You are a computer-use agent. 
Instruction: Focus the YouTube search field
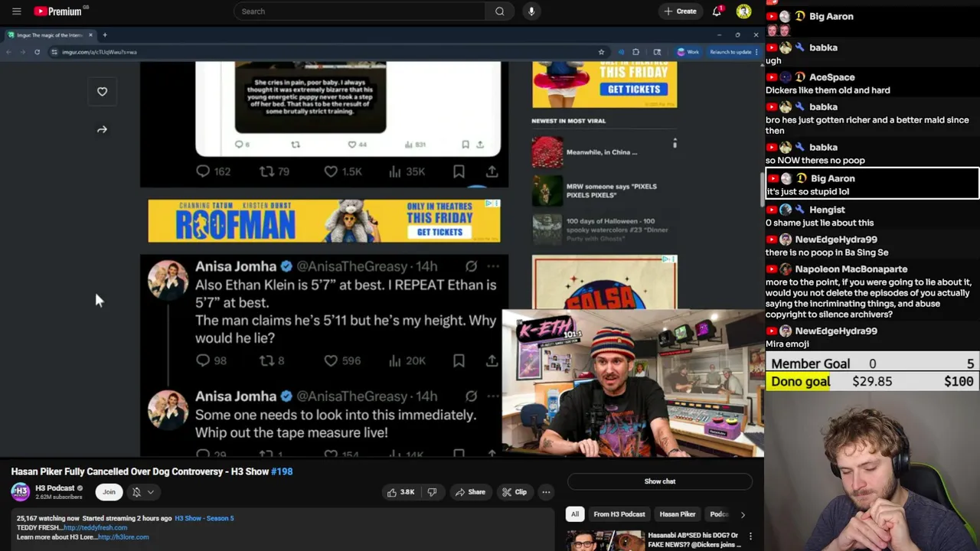359,11
